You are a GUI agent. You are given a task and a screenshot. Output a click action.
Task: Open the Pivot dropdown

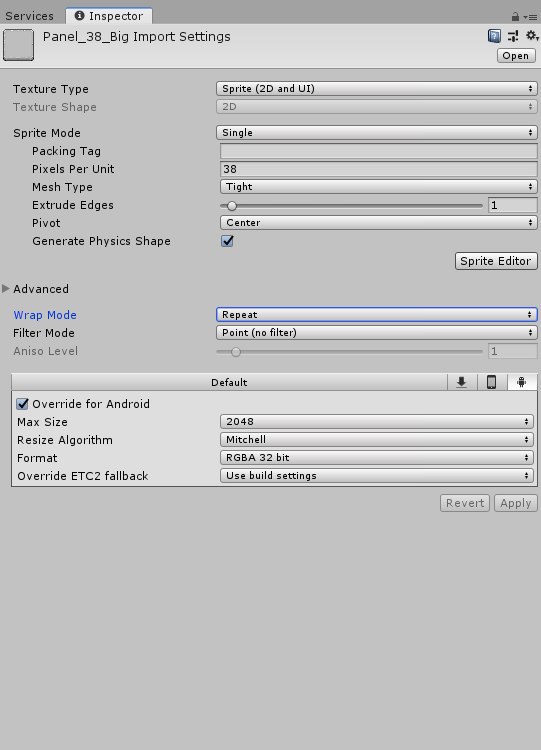(378, 222)
